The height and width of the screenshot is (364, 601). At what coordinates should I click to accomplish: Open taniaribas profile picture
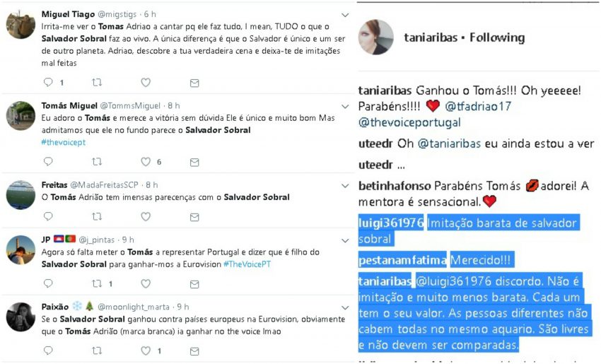375,37
